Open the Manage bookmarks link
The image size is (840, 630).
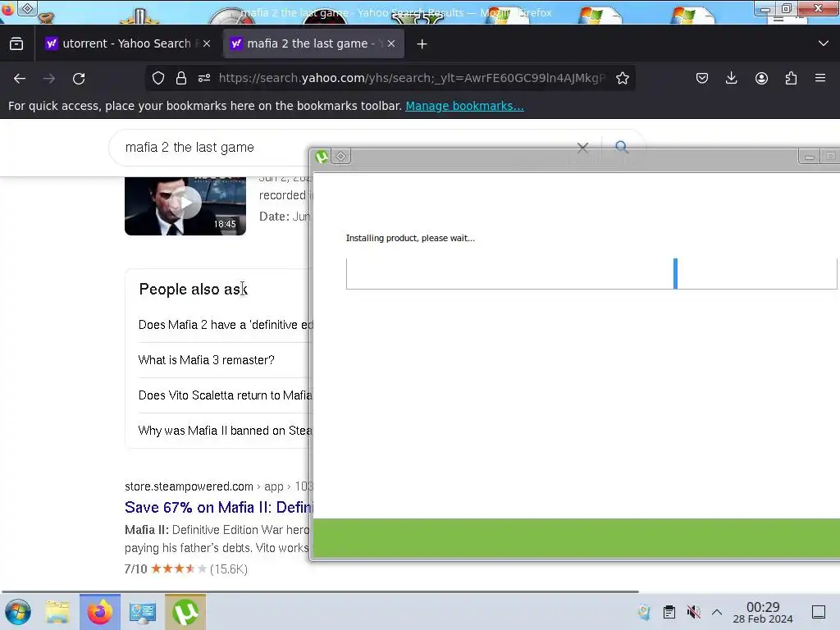464,106
